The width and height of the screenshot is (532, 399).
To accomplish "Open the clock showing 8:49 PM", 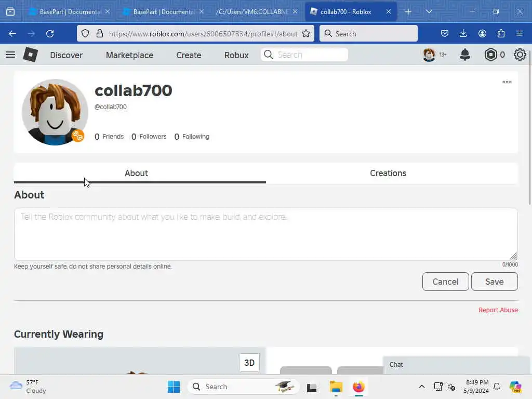I will click(x=477, y=387).
